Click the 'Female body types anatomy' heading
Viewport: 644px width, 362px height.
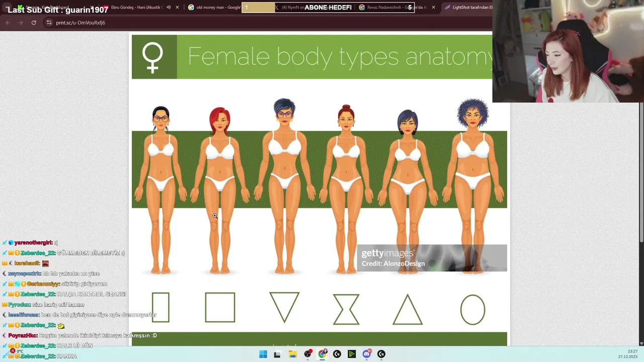coord(341,56)
